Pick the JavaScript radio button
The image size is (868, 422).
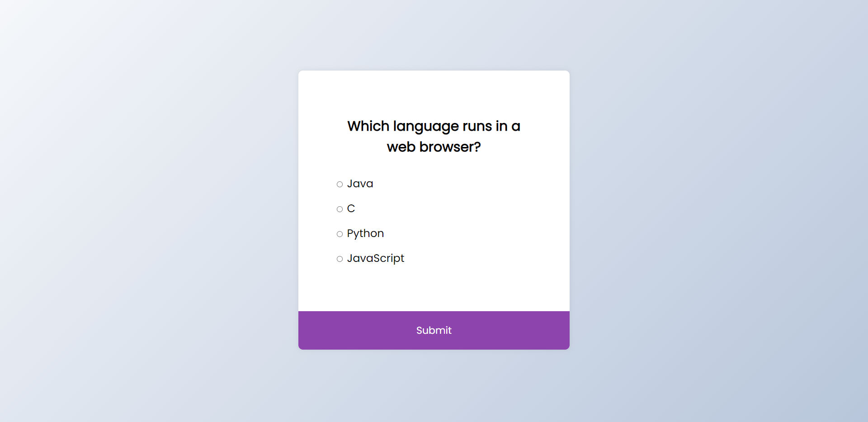click(x=340, y=259)
